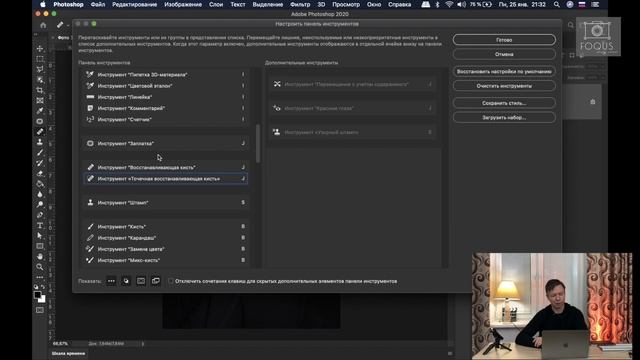Open tool preset picker arrow in options bar
Viewport: 640px width, 360px height.
68,25
